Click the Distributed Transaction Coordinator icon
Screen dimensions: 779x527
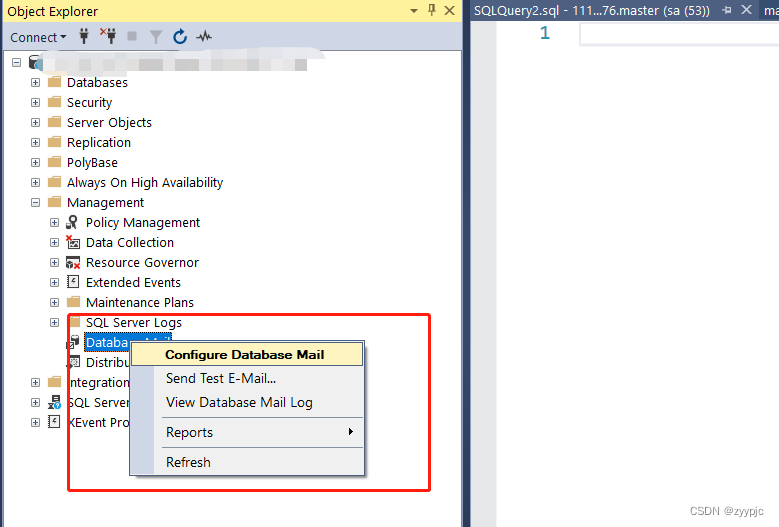click(x=74, y=362)
